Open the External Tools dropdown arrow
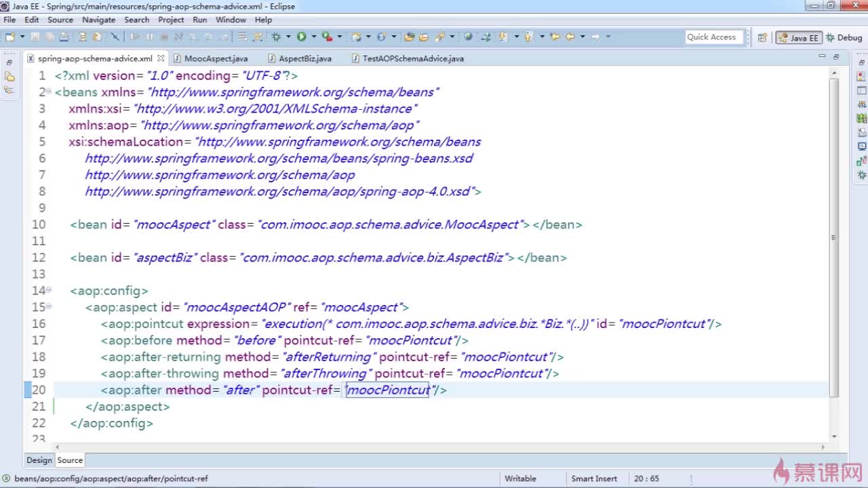The image size is (868, 488). click(x=339, y=37)
